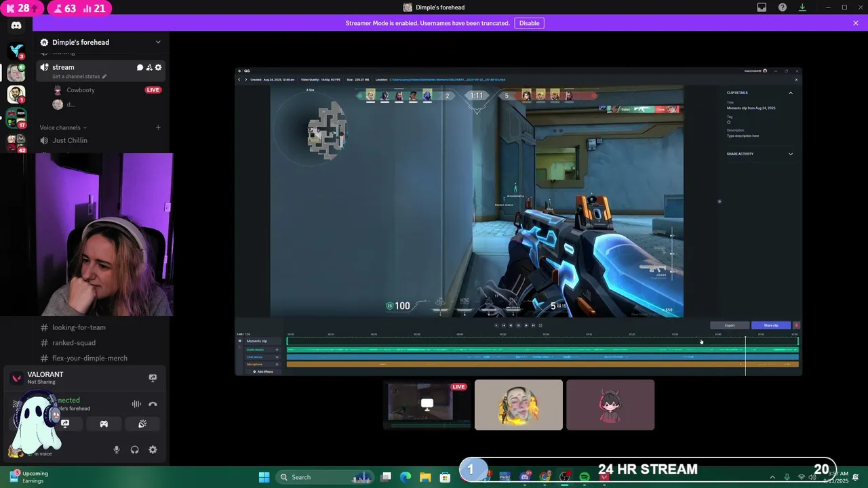
Task: Pause the clip playback
Action: (x=518, y=325)
